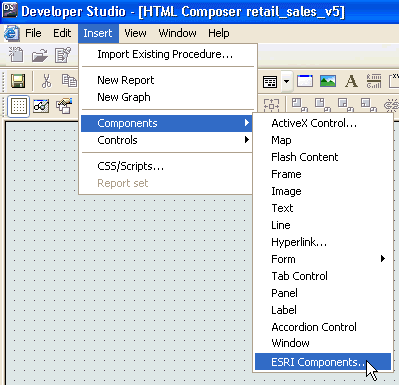Click the Developer Studio title bar icon

[x=9, y=10]
